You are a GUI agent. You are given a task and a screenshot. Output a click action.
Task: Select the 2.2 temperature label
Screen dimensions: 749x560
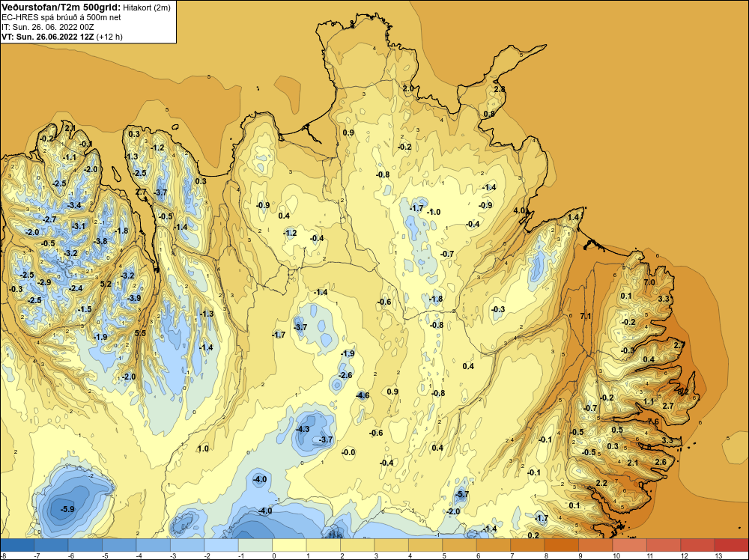point(601,483)
